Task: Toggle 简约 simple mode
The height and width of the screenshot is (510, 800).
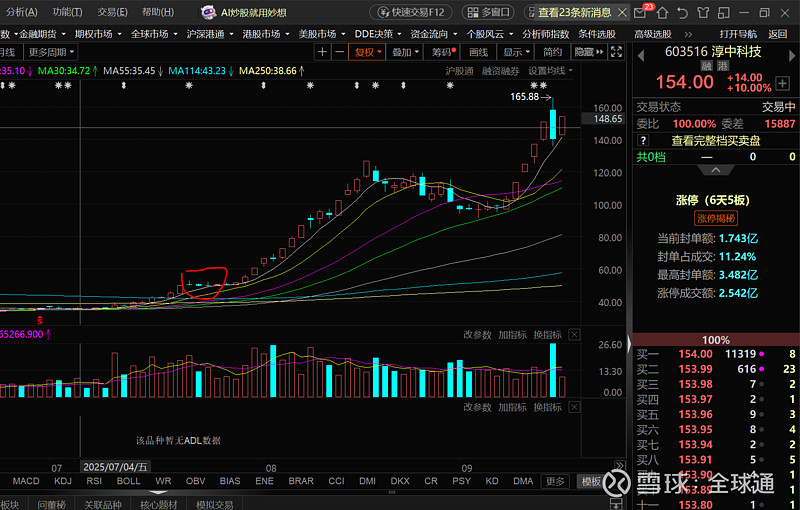Action: pos(552,52)
